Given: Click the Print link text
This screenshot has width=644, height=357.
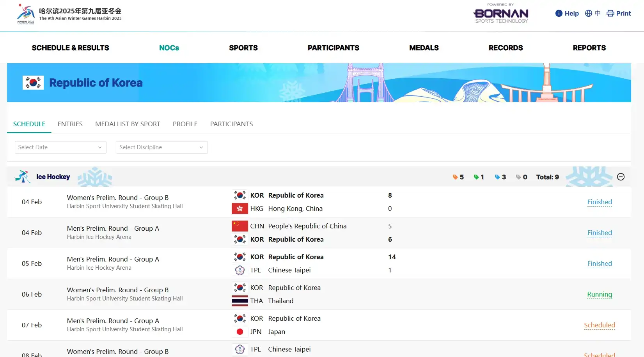Looking at the screenshot, I should tap(623, 13).
